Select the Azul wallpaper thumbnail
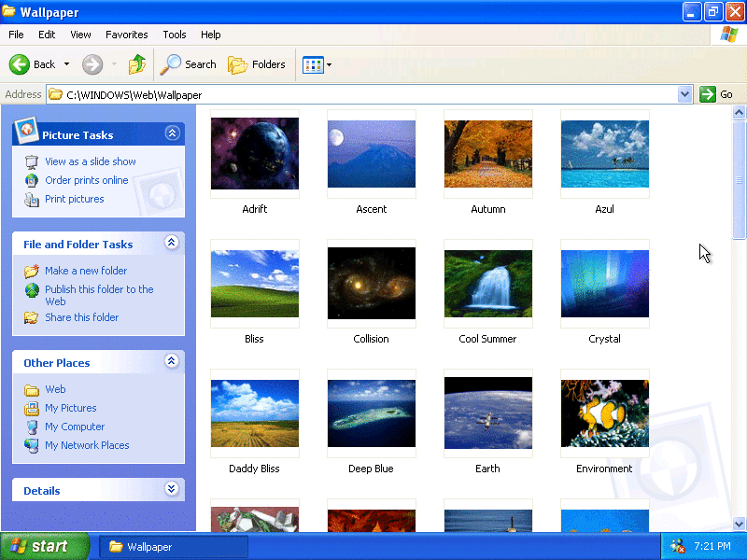This screenshot has width=747, height=560. tap(605, 153)
